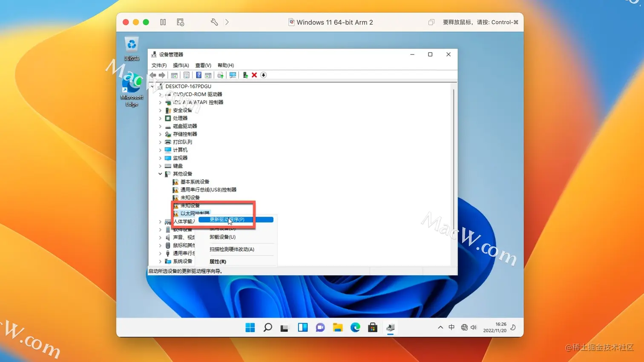Click the action pane toggle toolbar icon
Viewport: 644px width, 362px height.
(208, 75)
